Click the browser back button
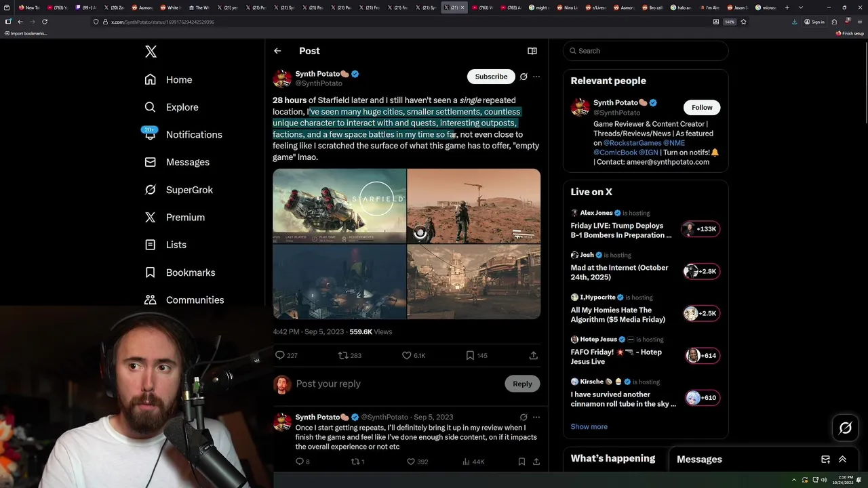 click(x=20, y=22)
